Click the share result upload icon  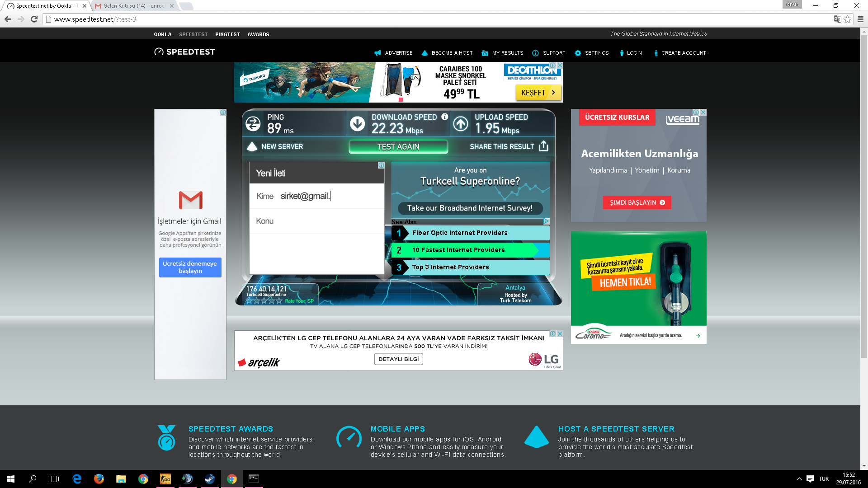(x=543, y=146)
